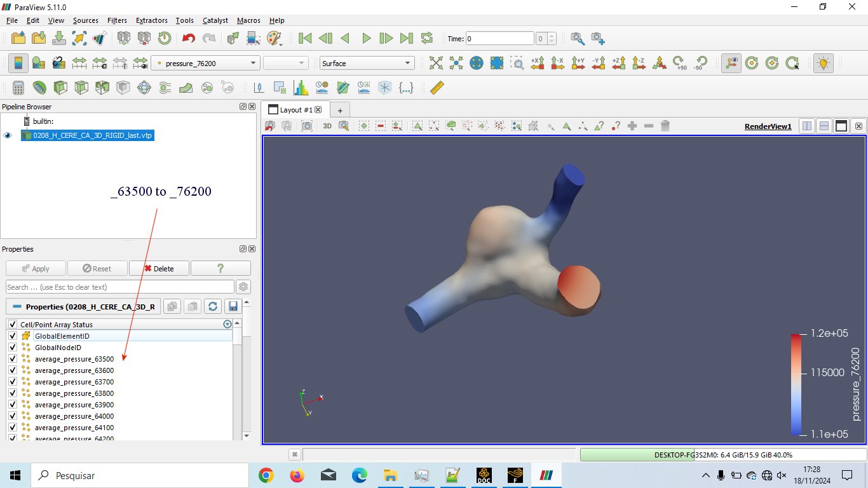The width and height of the screenshot is (868, 488).
Task: Set view direction to +X
Action: [x=538, y=63]
